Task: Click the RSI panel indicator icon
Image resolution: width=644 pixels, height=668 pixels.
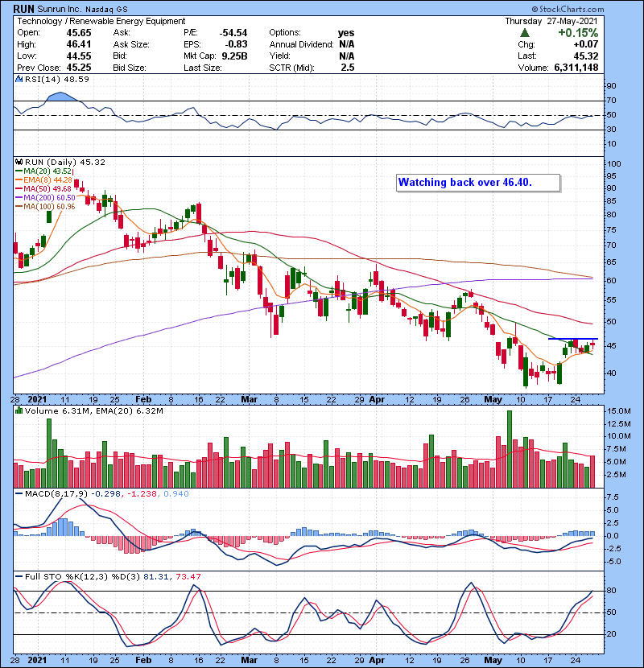Action: tap(19, 79)
